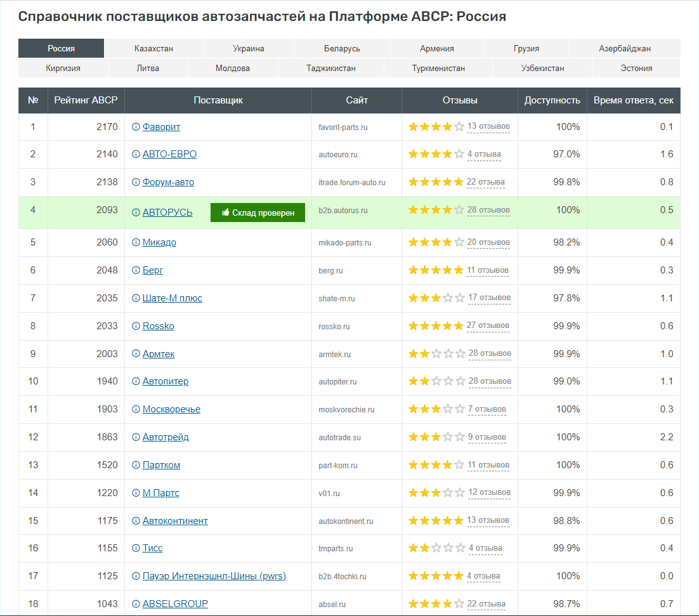Open the Киргизия tab
Screen dimensions: 699x616
click(x=63, y=68)
